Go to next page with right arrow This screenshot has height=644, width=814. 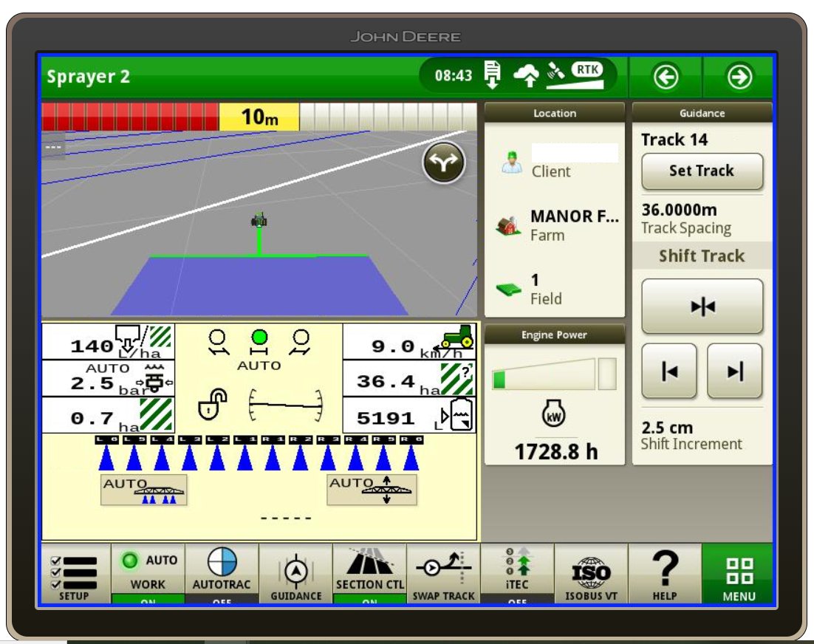(739, 77)
